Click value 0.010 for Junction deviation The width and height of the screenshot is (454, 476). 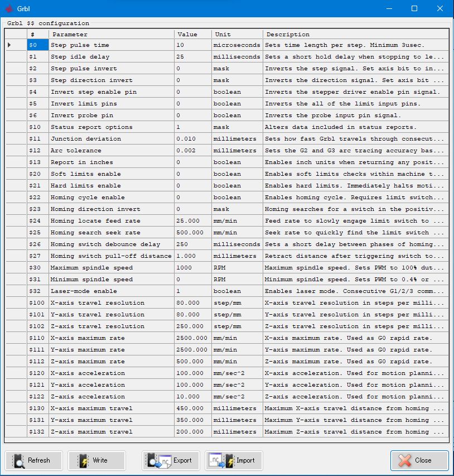[193, 139]
